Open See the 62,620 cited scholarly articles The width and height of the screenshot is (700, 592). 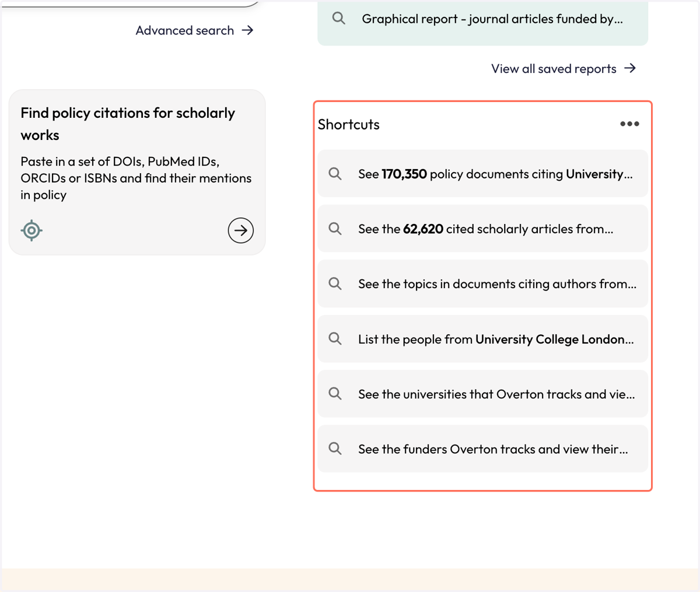(x=483, y=229)
